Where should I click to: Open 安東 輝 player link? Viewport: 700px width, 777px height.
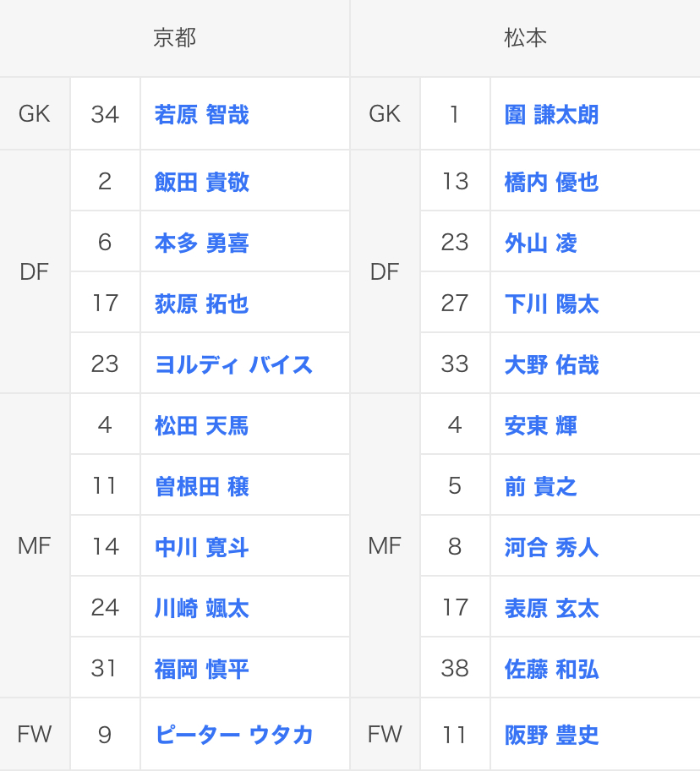[x=541, y=425]
